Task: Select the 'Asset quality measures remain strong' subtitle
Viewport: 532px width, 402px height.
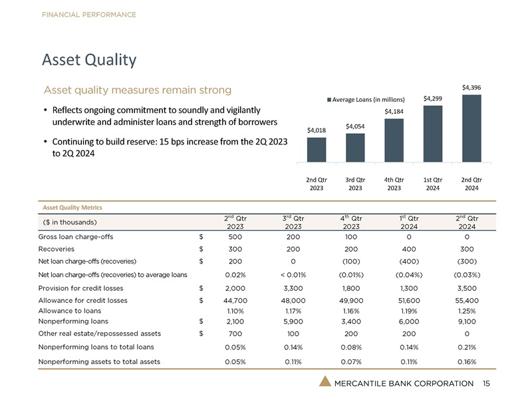Action: (138, 90)
